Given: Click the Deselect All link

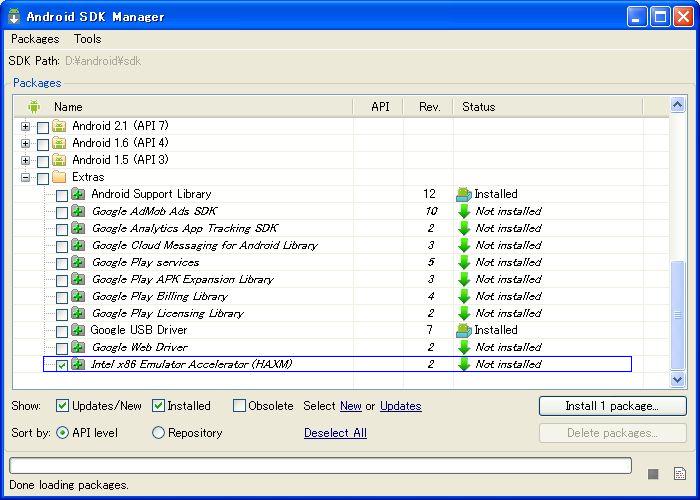Looking at the screenshot, I should pyautogui.click(x=335, y=433).
